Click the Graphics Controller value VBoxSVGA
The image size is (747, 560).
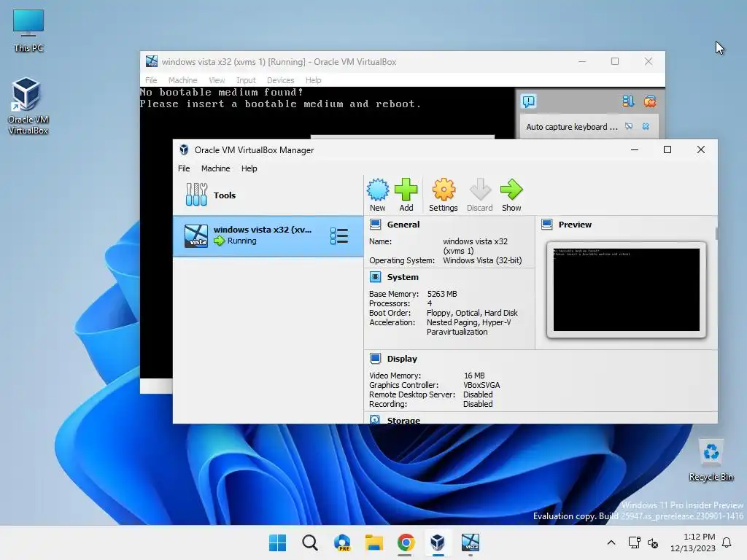(x=481, y=385)
